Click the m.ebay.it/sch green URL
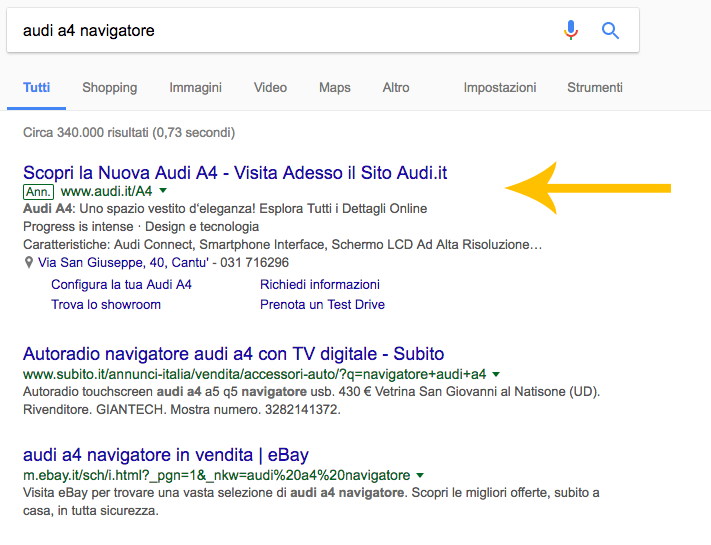Screen dimensions: 711x545 (x=217, y=476)
